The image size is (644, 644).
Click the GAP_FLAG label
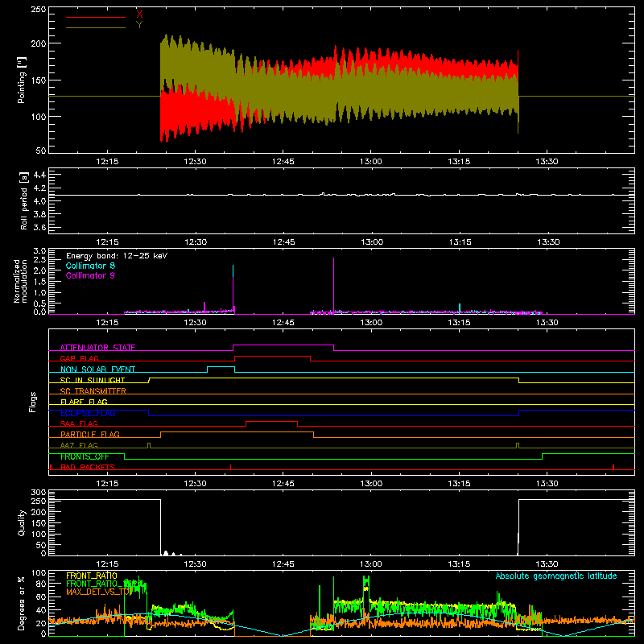point(79,358)
